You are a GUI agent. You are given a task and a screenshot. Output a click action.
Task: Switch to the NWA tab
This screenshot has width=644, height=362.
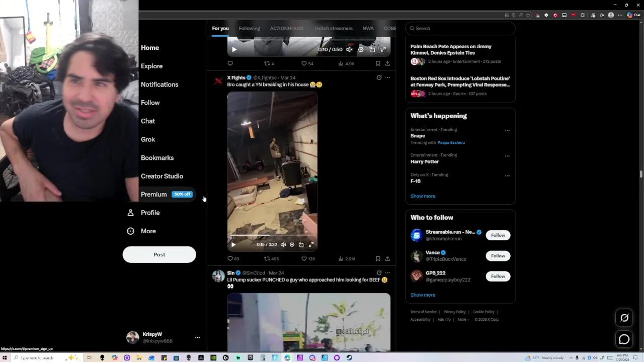pyautogui.click(x=368, y=29)
